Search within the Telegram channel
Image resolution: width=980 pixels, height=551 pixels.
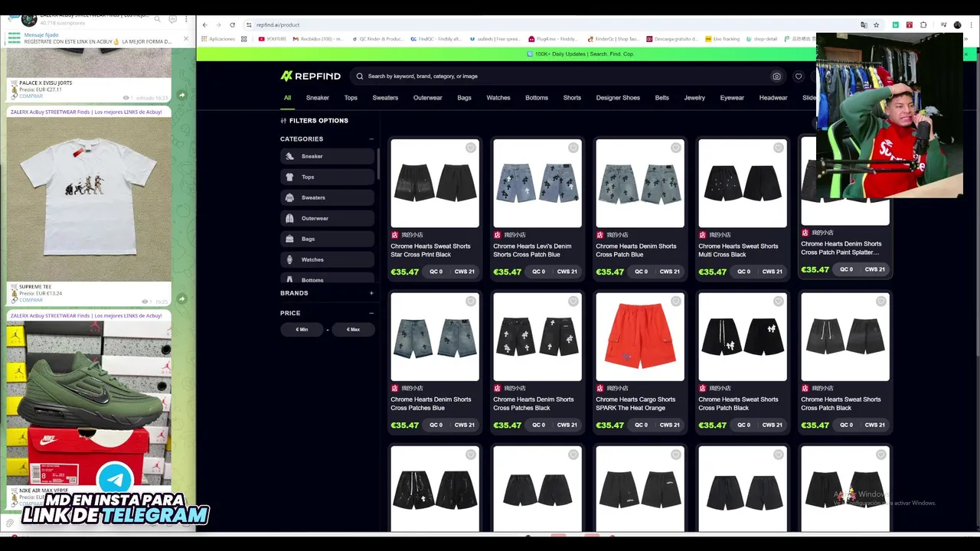(x=157, y=18)
